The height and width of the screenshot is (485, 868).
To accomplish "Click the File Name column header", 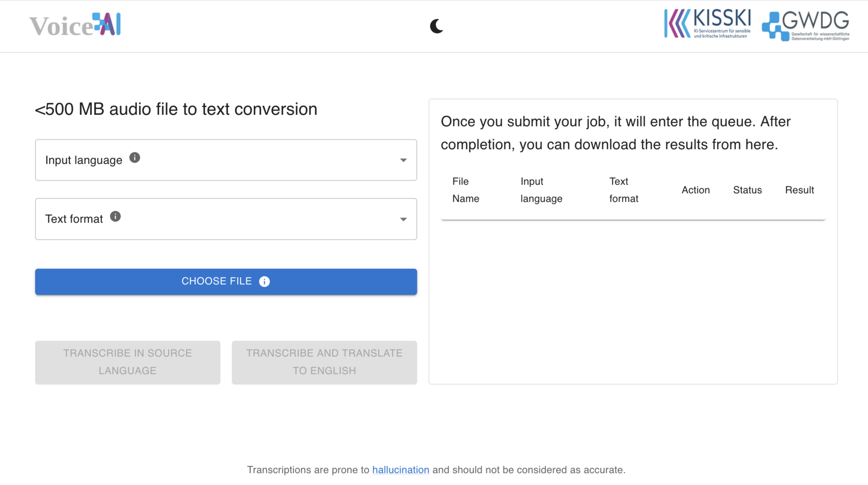I will [466, 190].
